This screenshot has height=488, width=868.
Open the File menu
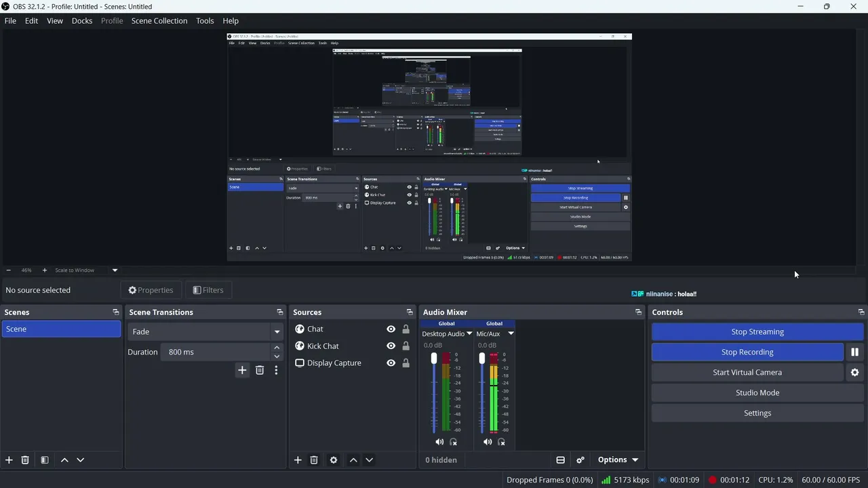coord(10,20)
